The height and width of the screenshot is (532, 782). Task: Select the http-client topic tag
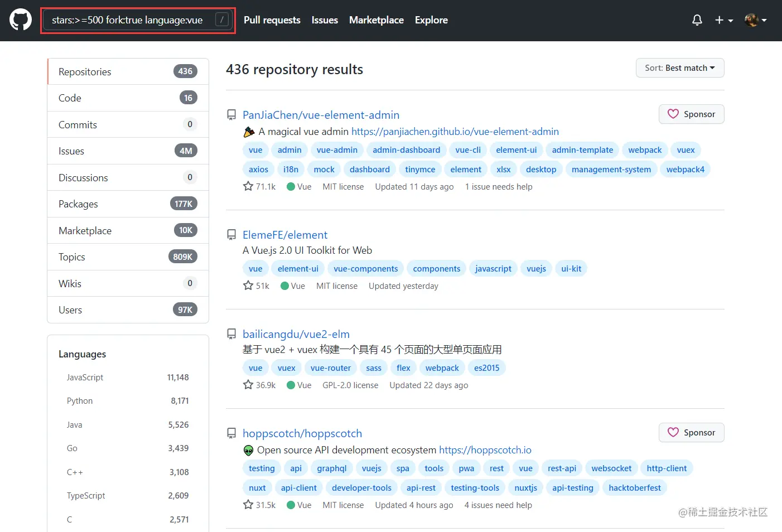(x=667, y=468)
